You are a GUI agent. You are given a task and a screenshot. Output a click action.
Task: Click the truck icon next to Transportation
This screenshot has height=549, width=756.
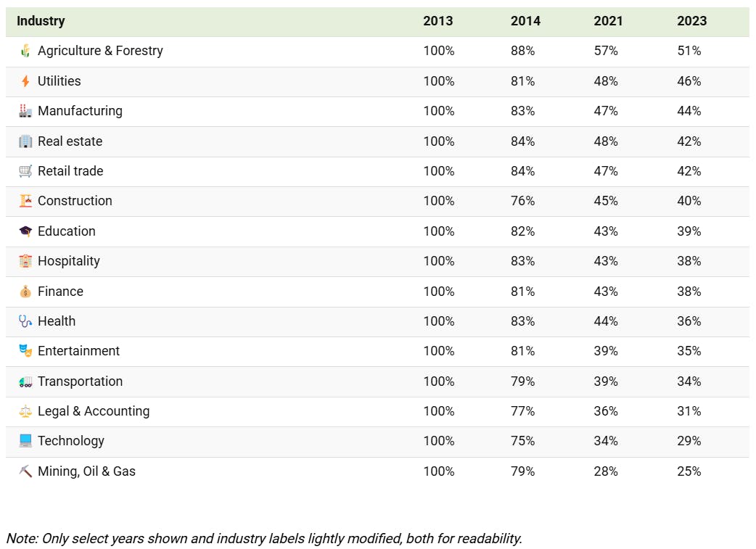[x=25, y=381]
